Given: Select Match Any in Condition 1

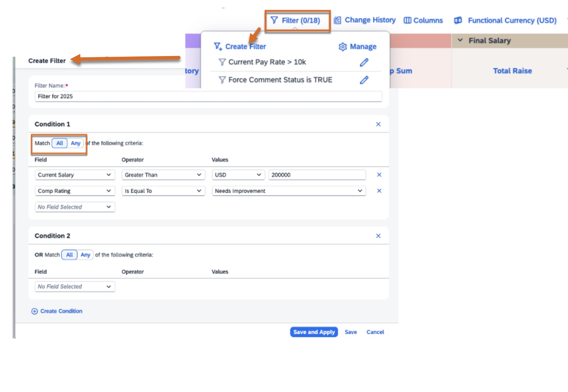Looking at the screenshot, I should point(76,143).
